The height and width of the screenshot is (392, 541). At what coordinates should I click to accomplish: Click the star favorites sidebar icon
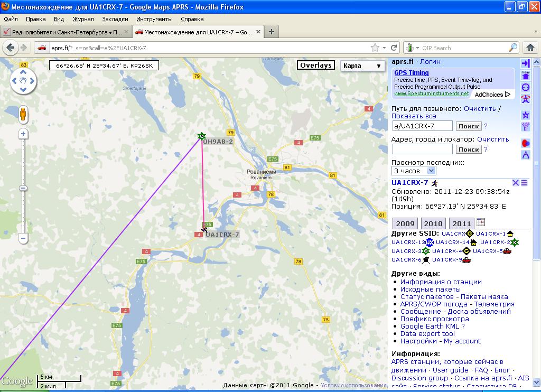click(x=526, y=115)
